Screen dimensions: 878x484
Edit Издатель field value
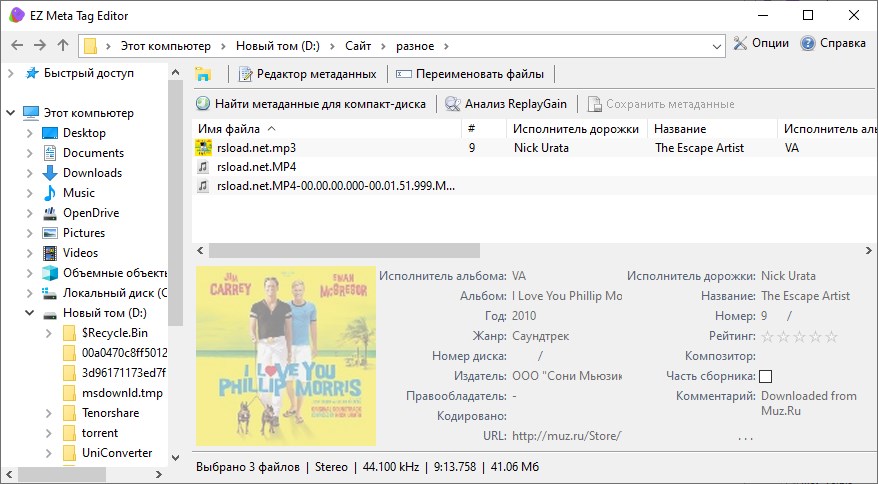point(567,376)
